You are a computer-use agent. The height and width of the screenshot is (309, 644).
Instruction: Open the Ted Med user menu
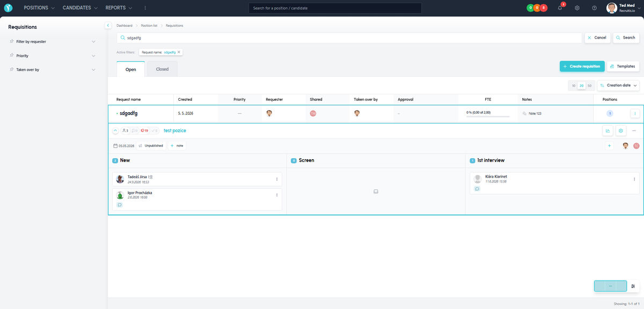[x=623, y=8]
